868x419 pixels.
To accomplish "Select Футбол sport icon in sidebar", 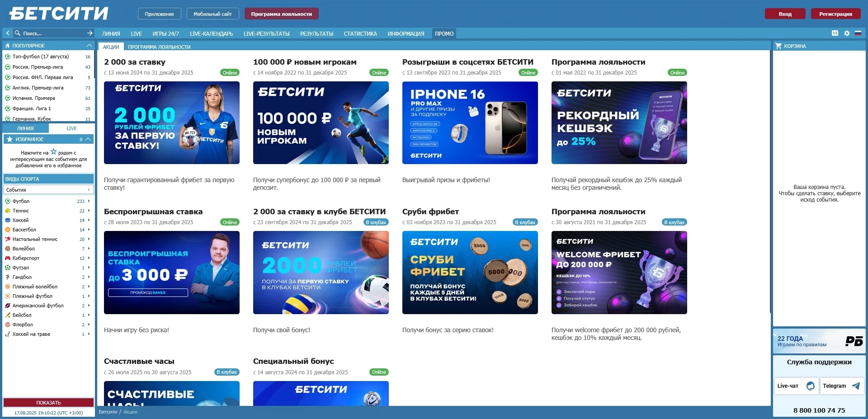I will coord(8,201).
